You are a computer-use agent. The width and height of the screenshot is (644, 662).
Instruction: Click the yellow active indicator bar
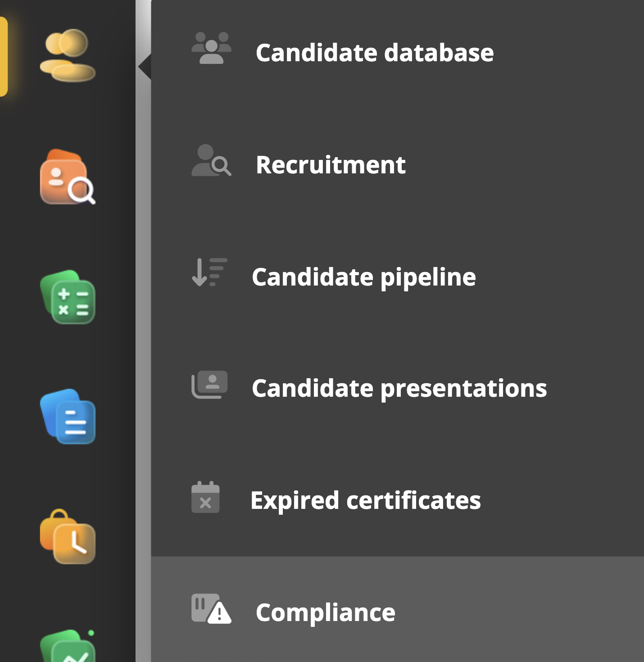click(x=4, y=57)
